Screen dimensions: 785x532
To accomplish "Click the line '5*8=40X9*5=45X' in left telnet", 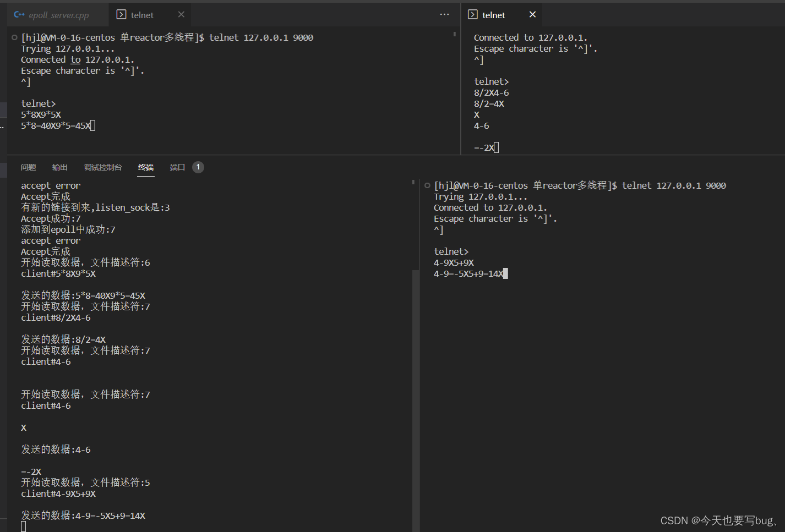I will (56, 125).
